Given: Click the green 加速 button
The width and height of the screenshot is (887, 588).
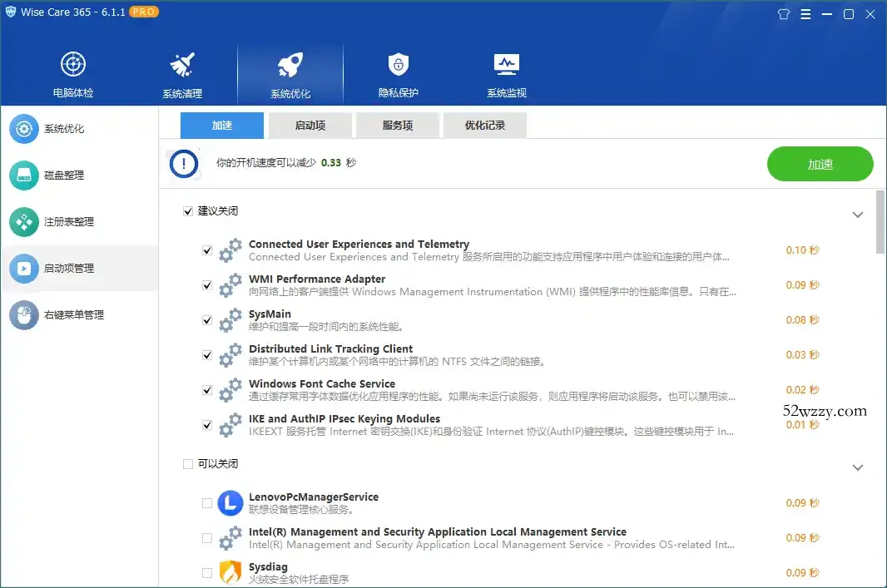Looking at the screenshot, I should tap(820, 164).
